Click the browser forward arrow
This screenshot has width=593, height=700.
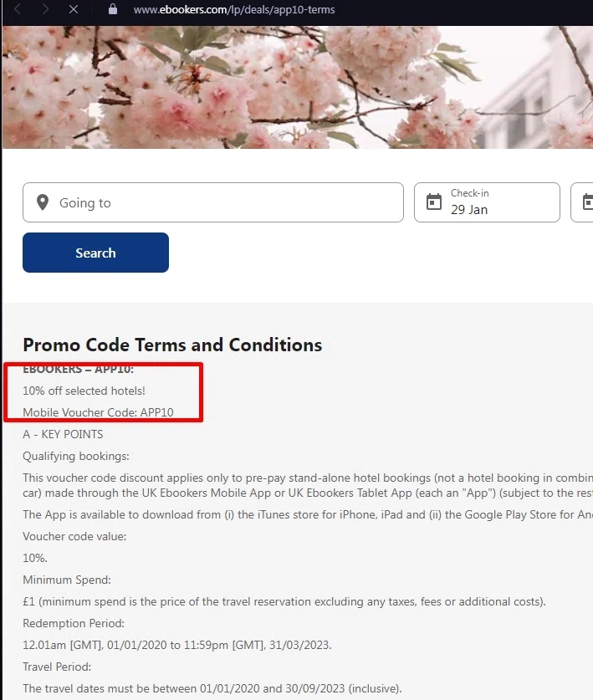click(46, 9)
